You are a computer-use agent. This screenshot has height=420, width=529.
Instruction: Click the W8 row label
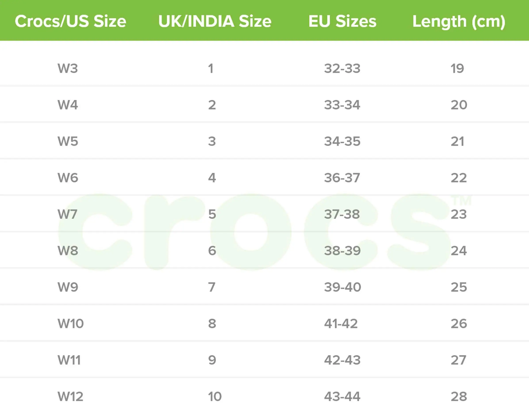(68, 251)
